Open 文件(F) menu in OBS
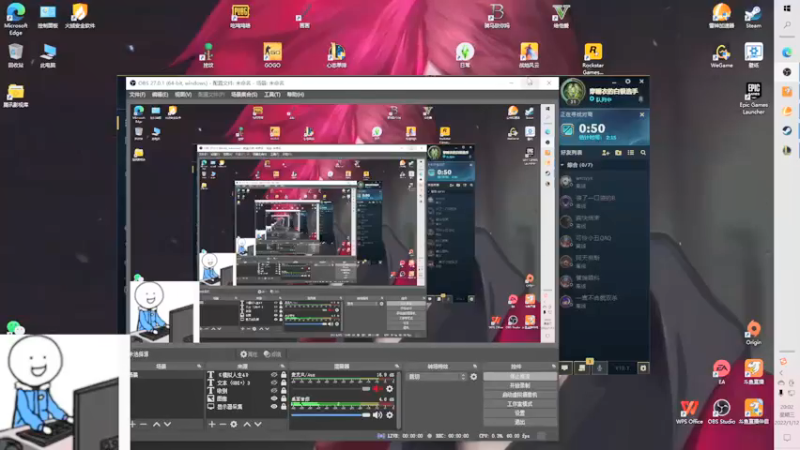 tap(137, 94)
